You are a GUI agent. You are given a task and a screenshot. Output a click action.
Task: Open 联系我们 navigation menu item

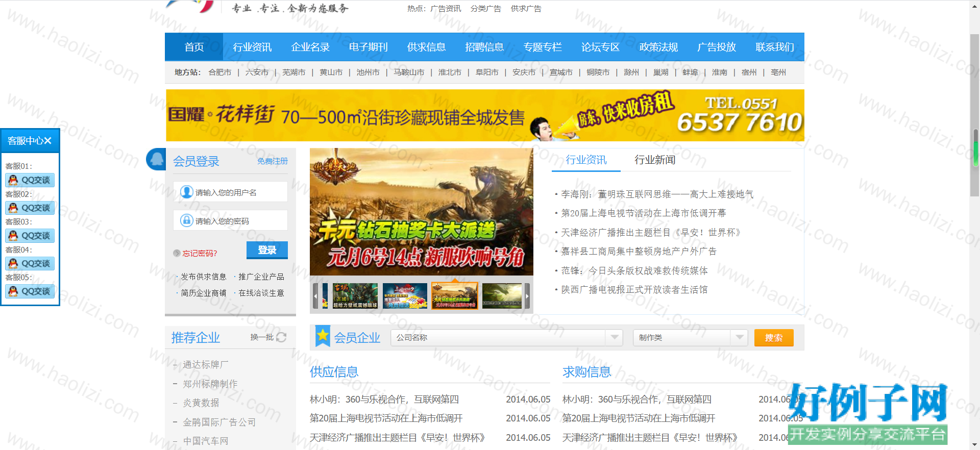click(775, 47)
